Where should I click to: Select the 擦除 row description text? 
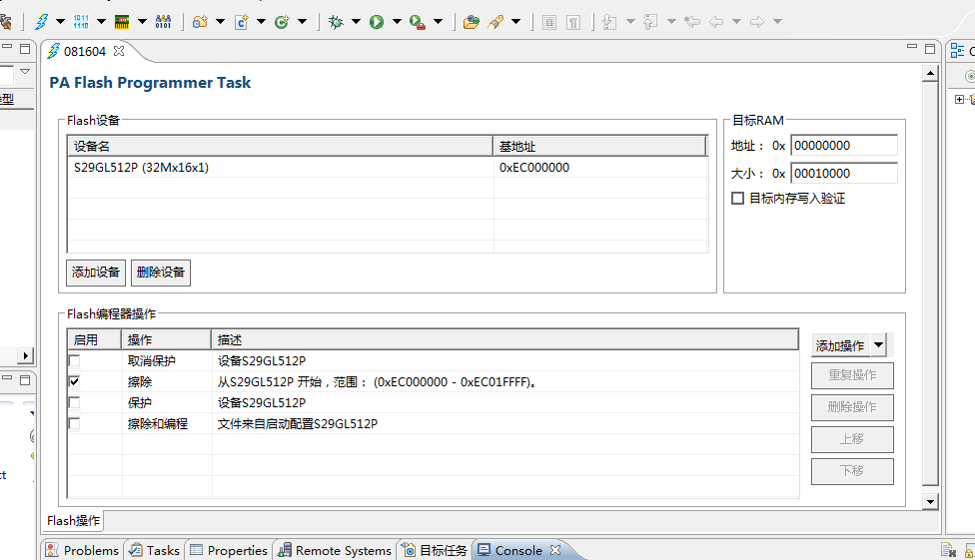point(378,381)
